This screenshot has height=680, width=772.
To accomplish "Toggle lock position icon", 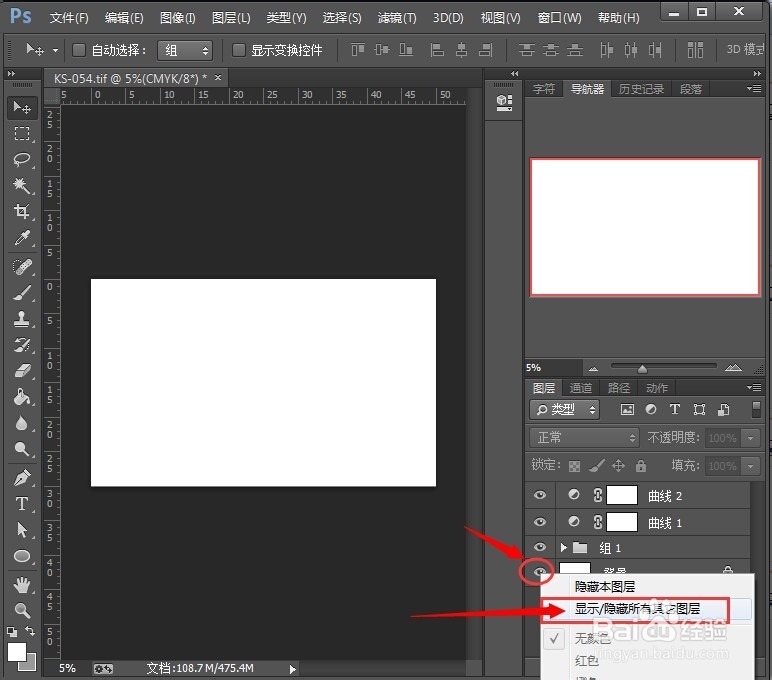I will coord(618,465).
